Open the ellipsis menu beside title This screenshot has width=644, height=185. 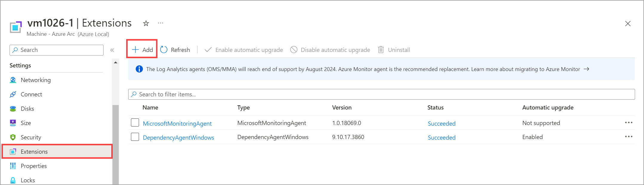coord(160,23)
